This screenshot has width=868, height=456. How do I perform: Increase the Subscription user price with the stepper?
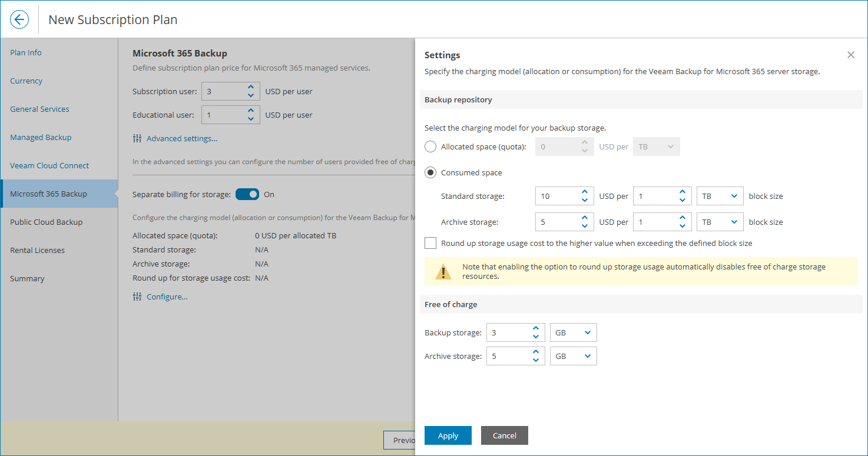click(x=252, y=87)
